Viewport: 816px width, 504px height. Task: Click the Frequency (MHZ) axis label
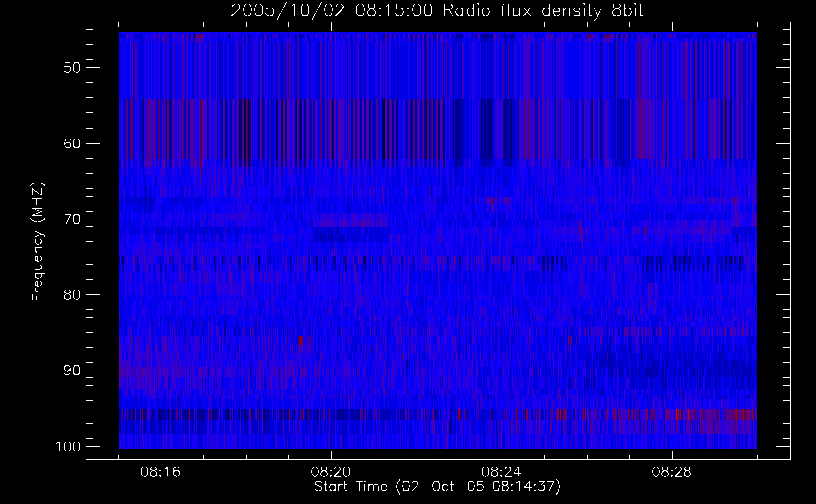coord(38,242)
